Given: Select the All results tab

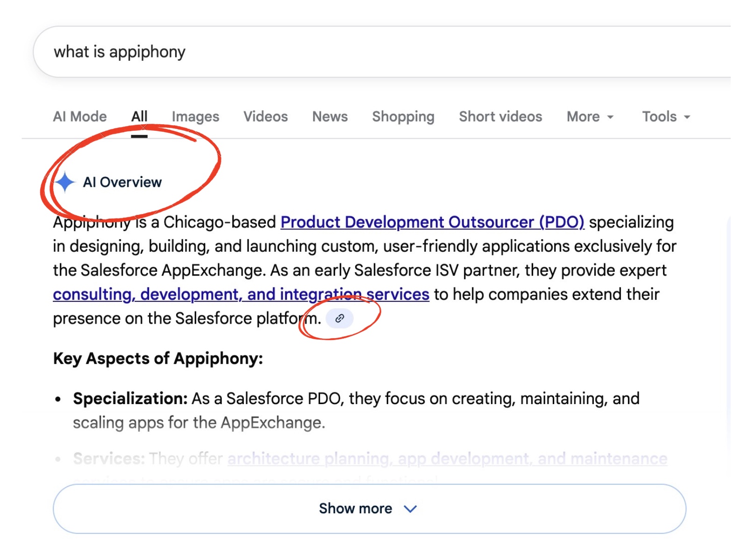Looking at the screenshot, I should point(139,117).
